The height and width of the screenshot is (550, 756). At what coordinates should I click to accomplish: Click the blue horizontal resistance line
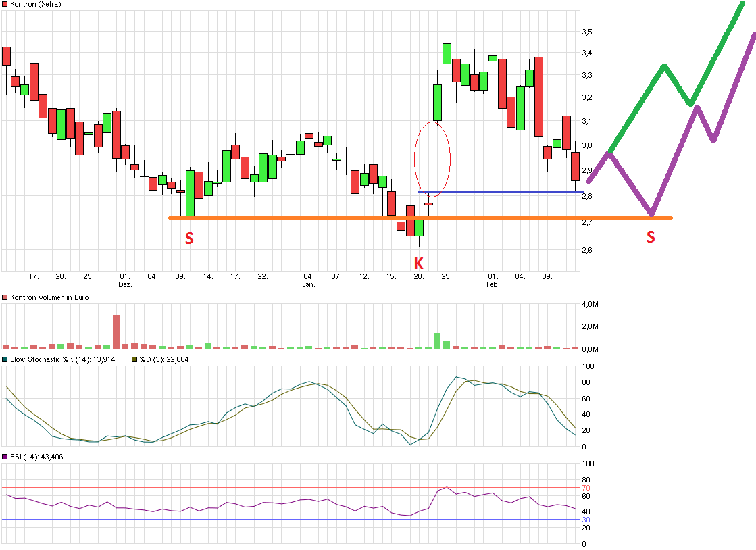(507, 191)
